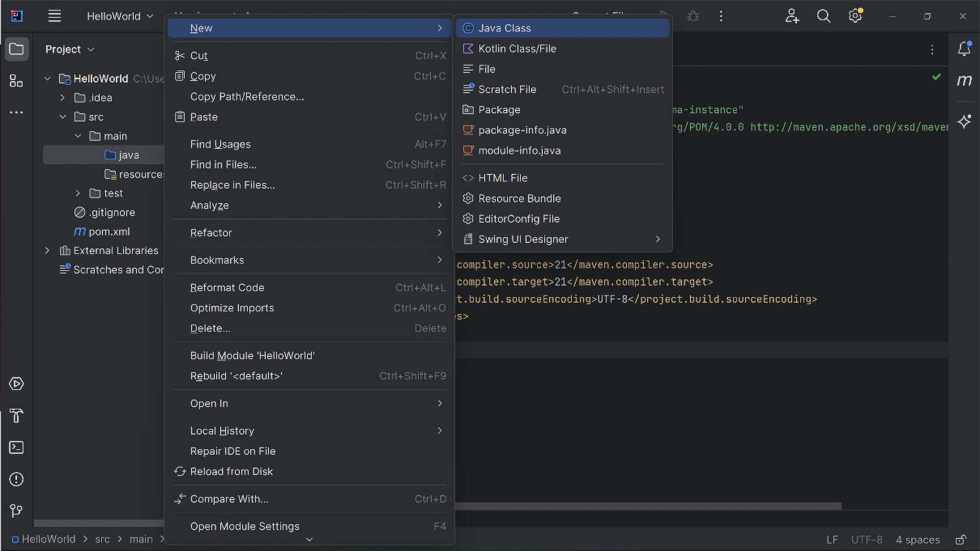
Task: Show more tool windows ellipsis
Action: click(x=16, y=112)
